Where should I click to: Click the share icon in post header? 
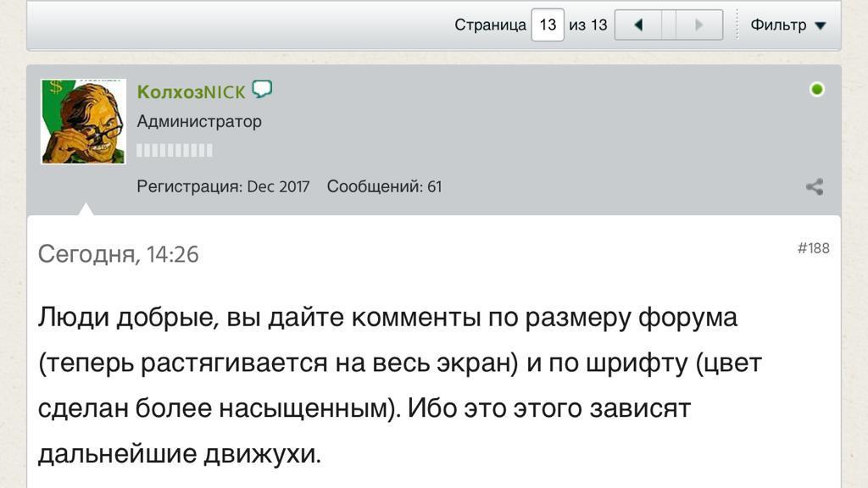click(815, 187)
